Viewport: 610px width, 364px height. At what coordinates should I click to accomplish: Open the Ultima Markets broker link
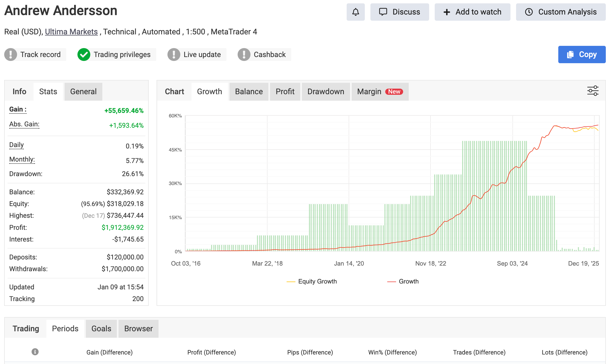tap(71, 32)
